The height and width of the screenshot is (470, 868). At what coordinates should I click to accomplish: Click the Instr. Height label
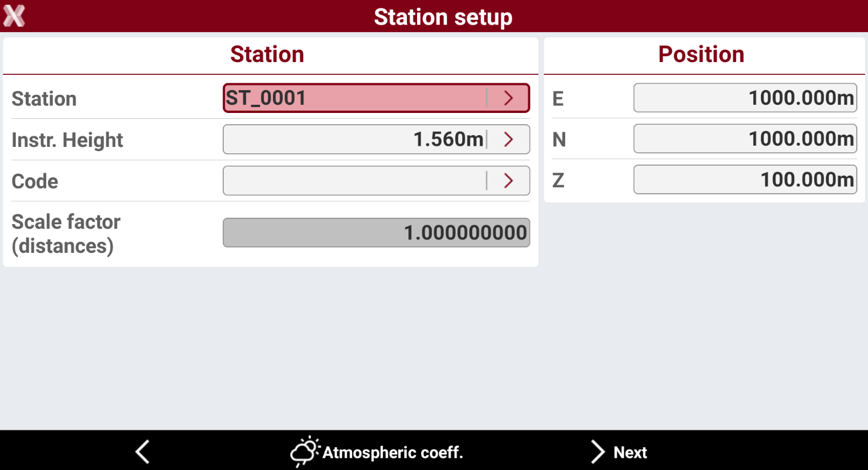67,140
